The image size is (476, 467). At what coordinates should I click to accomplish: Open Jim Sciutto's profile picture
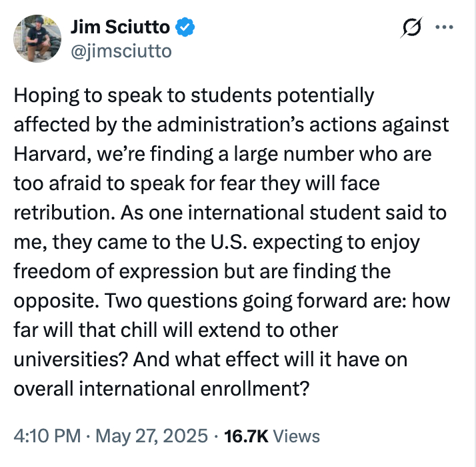[39, 38]
